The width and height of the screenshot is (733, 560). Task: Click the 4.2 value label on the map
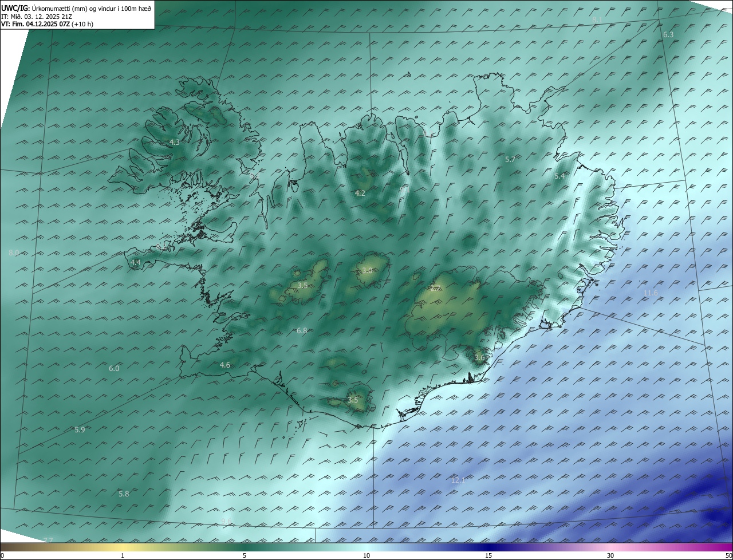point(360,194)
